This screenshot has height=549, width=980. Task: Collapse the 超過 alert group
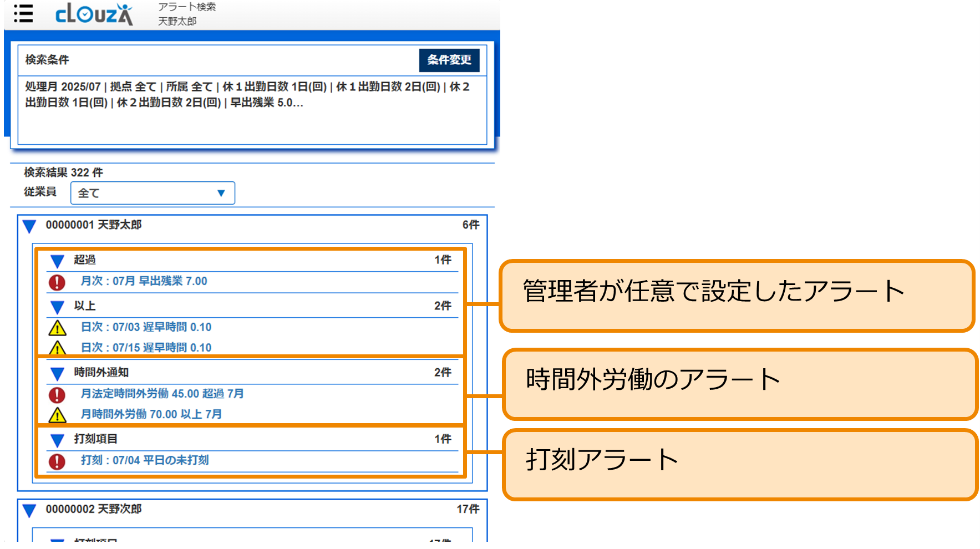point(56,260)
